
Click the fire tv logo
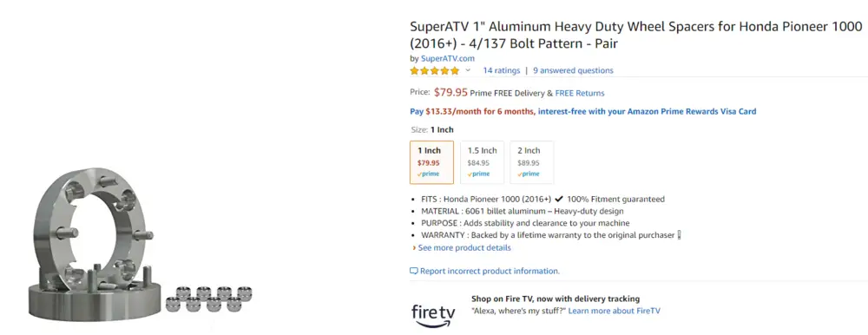433,315
